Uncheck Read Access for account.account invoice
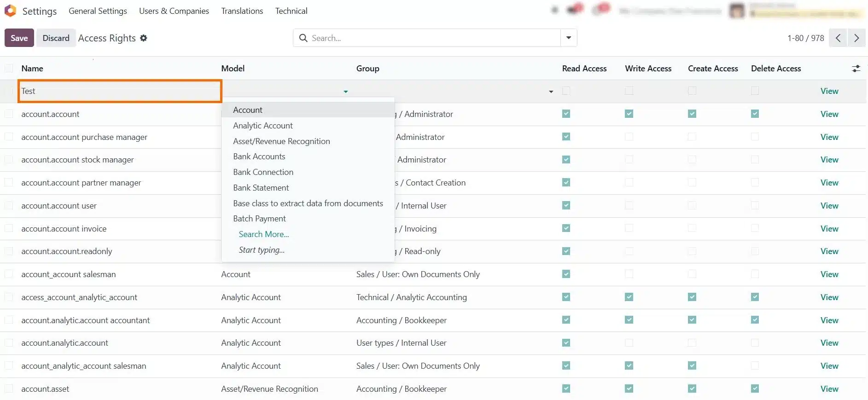The height and width of the screenshot is (400, 868). [x=566, y=228]
